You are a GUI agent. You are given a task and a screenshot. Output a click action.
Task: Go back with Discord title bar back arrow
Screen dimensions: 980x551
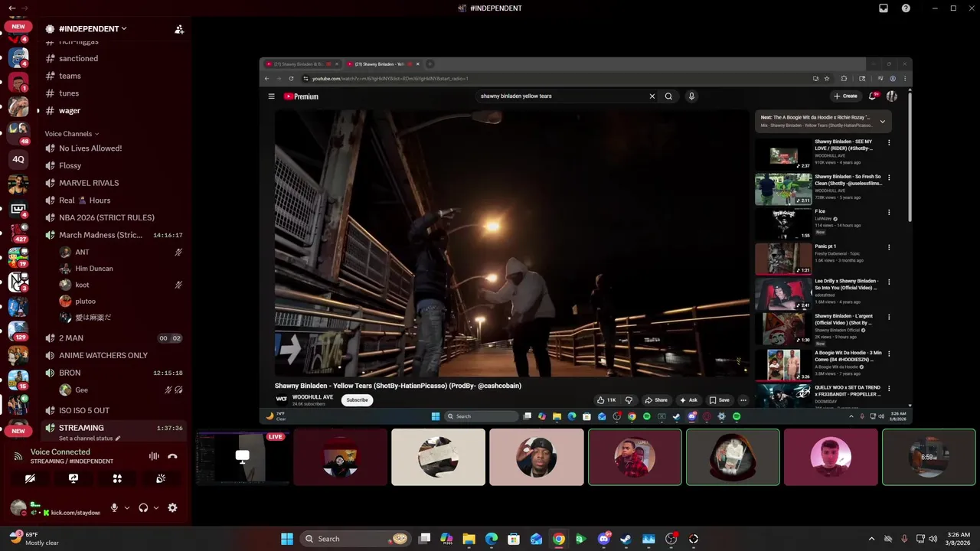pos(11,8)
